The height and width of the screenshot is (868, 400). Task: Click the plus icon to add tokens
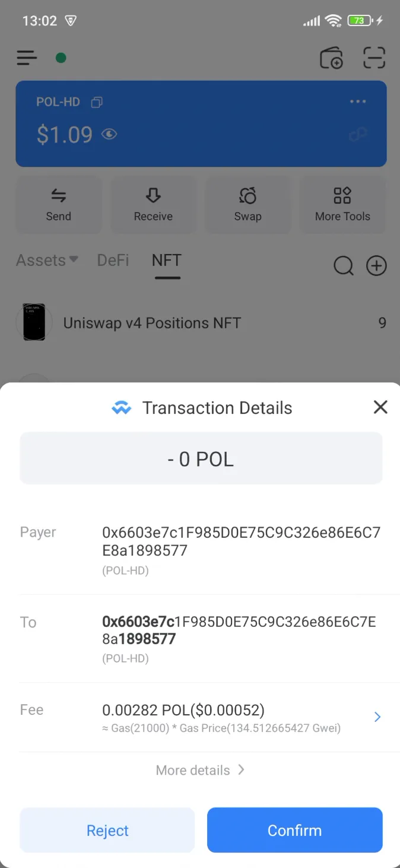(376, 265)
